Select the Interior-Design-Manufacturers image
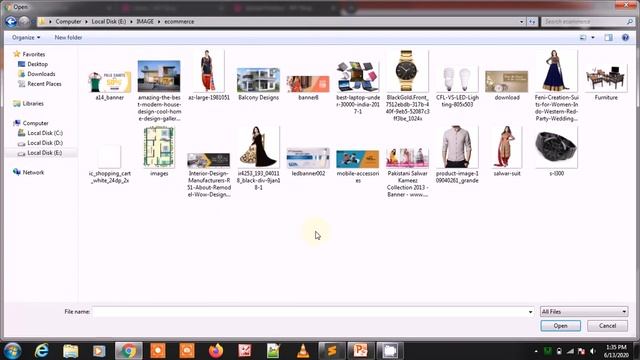Screen dimensions: 640x360 pyautogui.click(x=209, y=176)
